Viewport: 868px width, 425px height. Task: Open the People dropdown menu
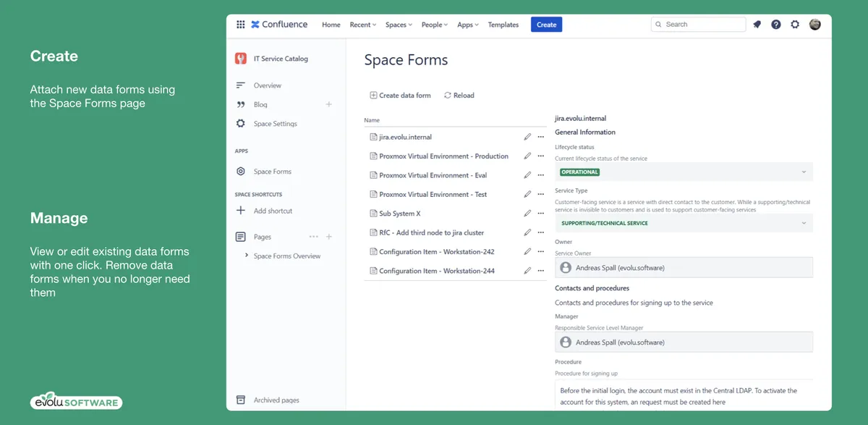coord(435,25)
